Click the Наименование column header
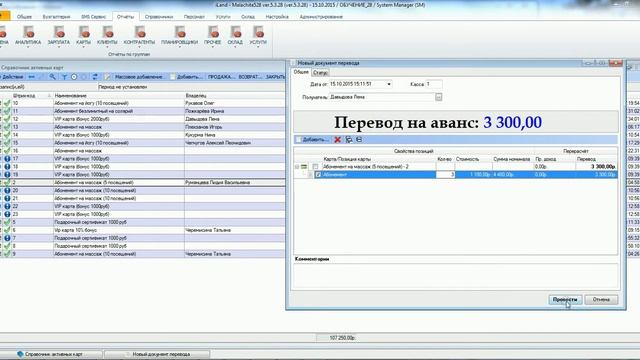 point(118,96)
